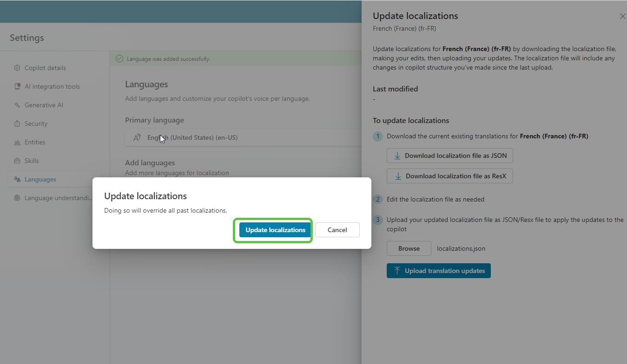Click the Security lock icon

pyautogui.click(x=17, y=123)
